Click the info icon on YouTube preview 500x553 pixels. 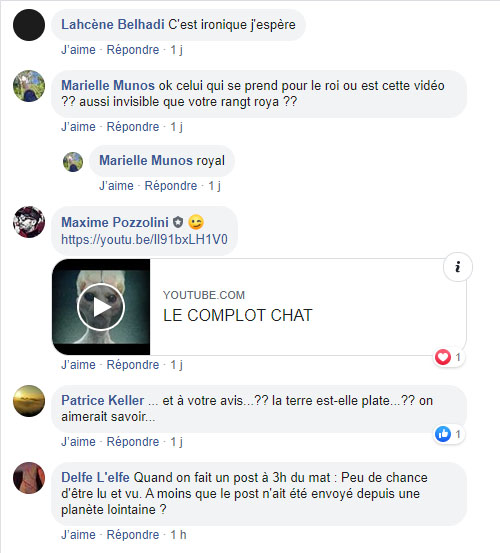(x=458, y=267)
